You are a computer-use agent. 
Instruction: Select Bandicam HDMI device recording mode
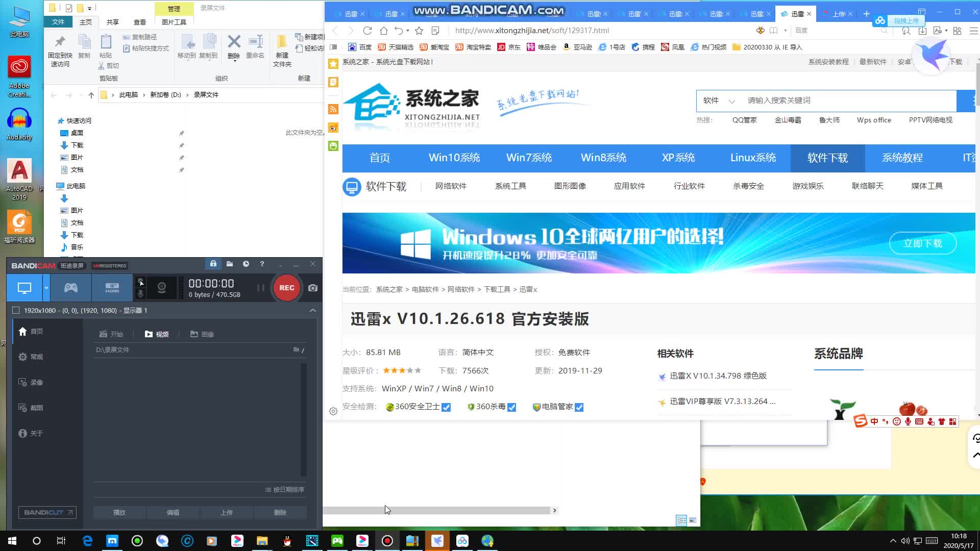(x=112, y=288)
